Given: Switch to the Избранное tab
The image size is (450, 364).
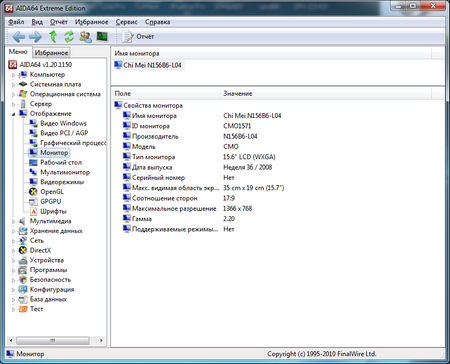Looking at the screenshot, I should (51, 53).
